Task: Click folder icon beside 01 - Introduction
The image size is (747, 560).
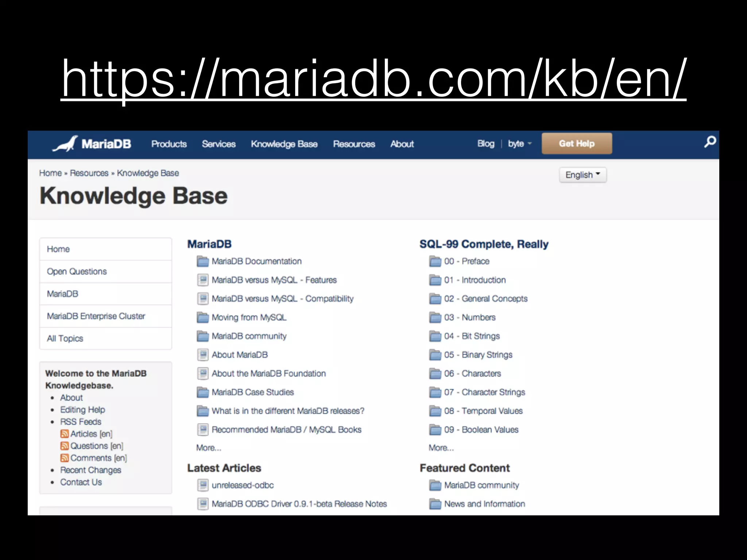Action: [435, 280]
